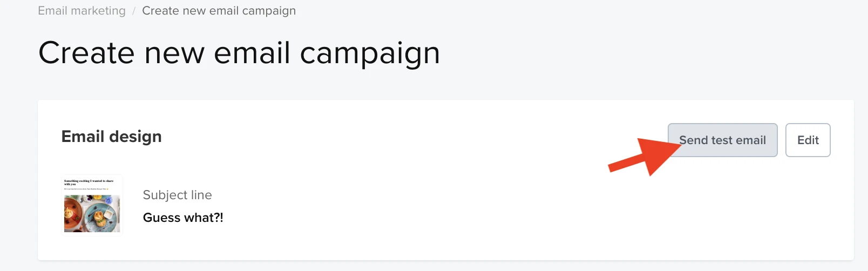Click the Email design section heading
Image resolution: width=868 pixels, height=271 pixels.
pos(111,137)
